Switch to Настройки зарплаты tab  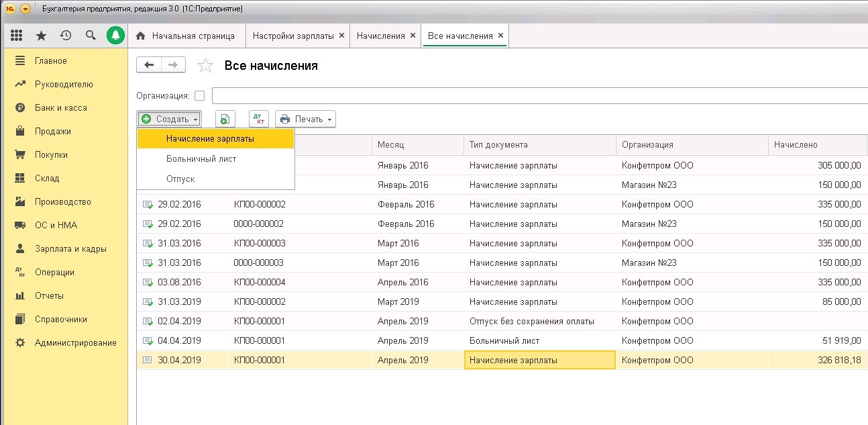point(292,36)
